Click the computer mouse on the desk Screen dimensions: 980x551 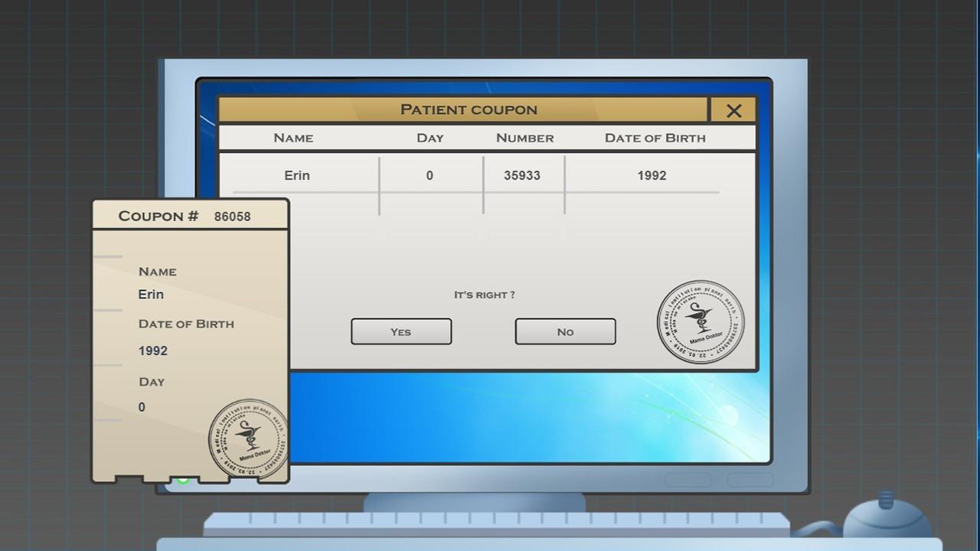pos(886,520)
